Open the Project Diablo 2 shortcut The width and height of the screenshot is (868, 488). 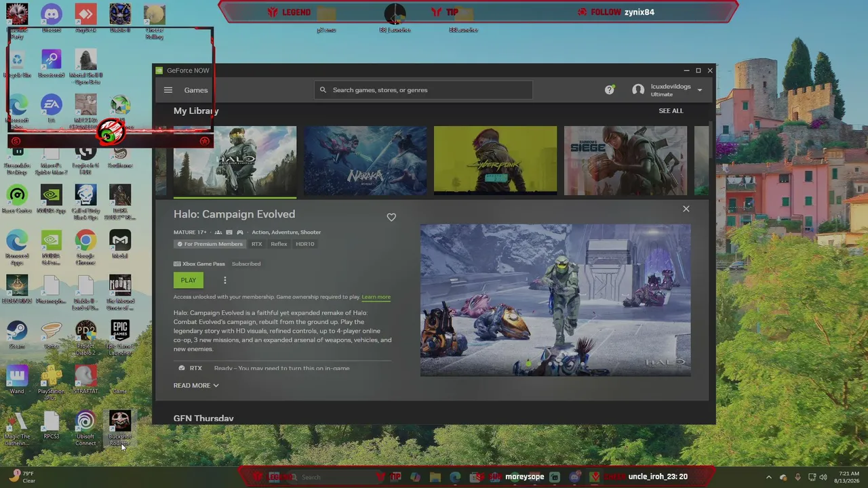point(85,338)
